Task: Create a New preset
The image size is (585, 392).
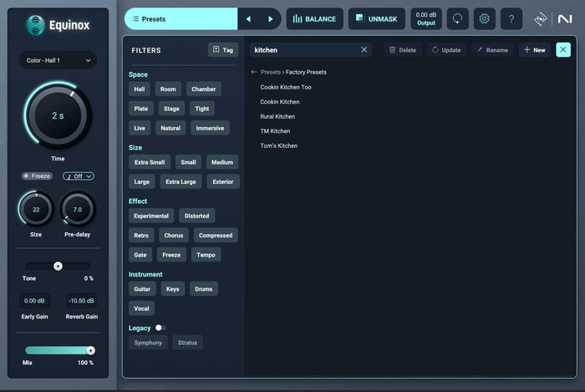Action: (x=535, y=50)
